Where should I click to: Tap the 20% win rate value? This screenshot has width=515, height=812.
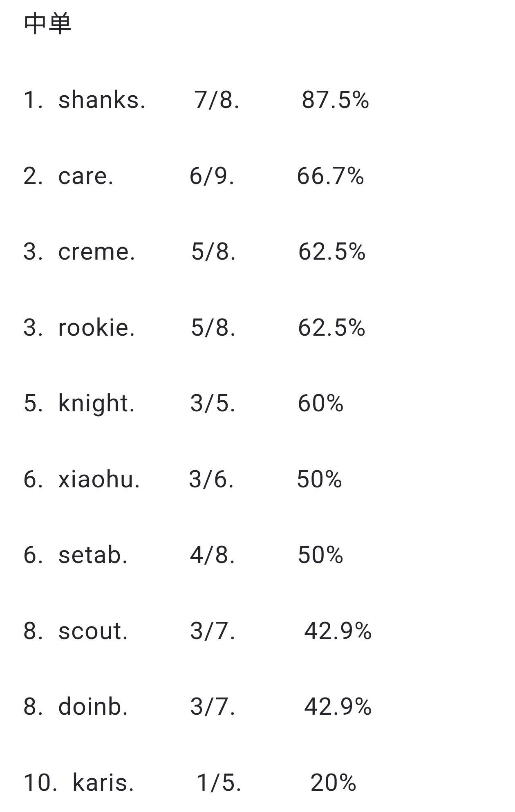coord(334,783)
